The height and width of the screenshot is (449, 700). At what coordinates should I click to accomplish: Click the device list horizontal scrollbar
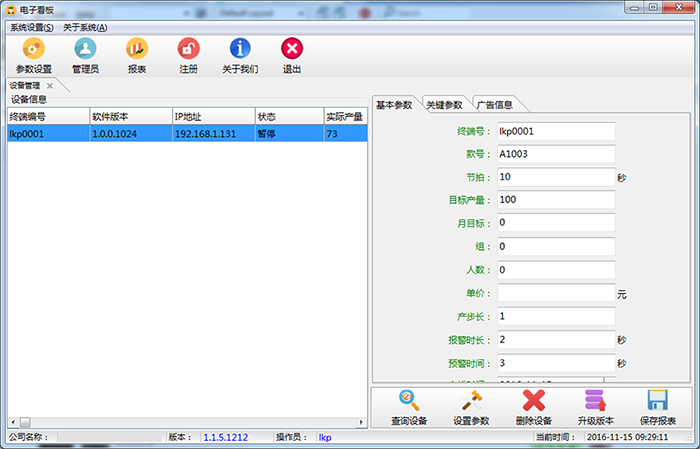point(187,422)
